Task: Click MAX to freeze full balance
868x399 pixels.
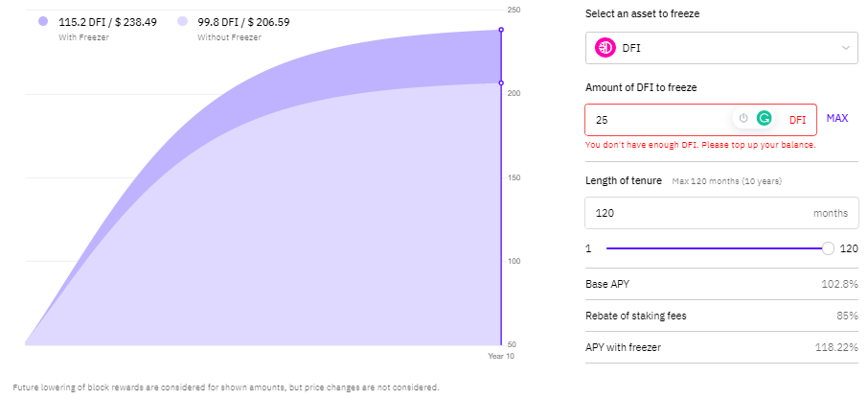Action: [x=837, y=118]
